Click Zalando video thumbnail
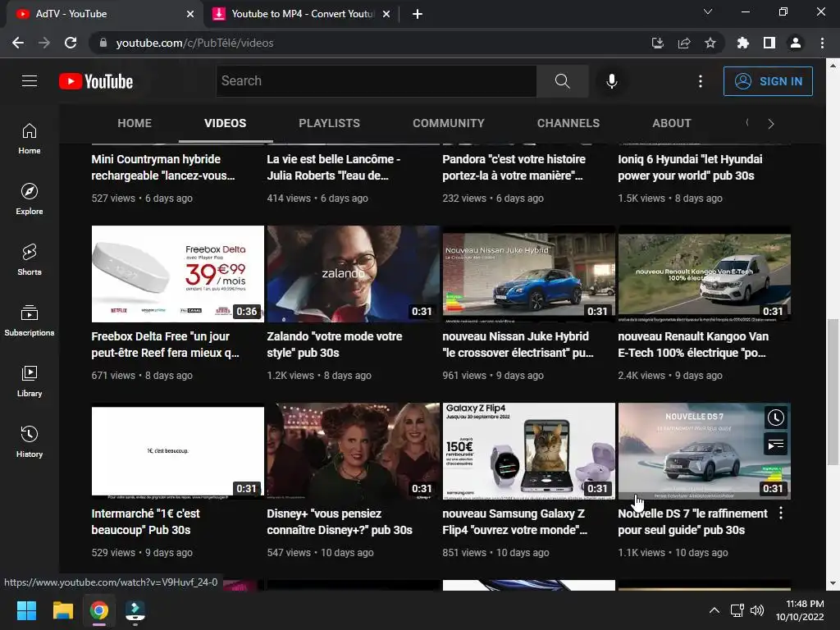840x630 pixels. click(354, 274)
